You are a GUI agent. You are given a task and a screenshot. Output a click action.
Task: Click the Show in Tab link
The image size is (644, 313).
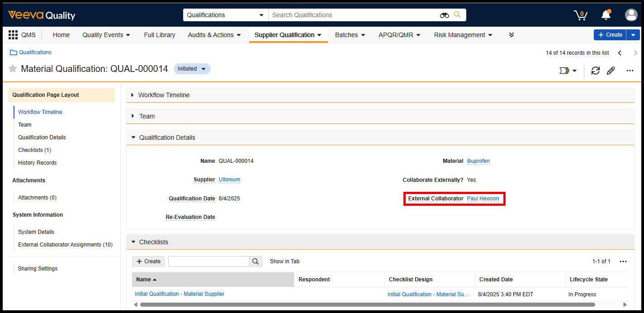[x=284, y=261]
